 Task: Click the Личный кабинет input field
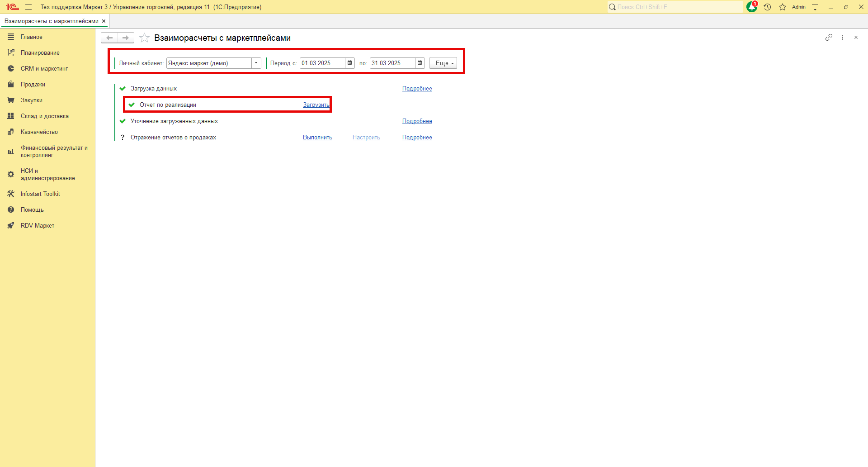pos(209,63)
